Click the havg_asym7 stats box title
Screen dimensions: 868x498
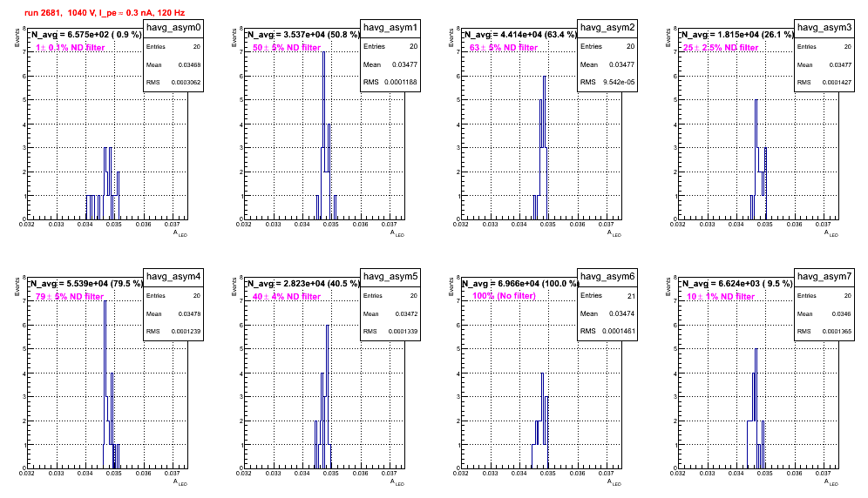(824, 276)
